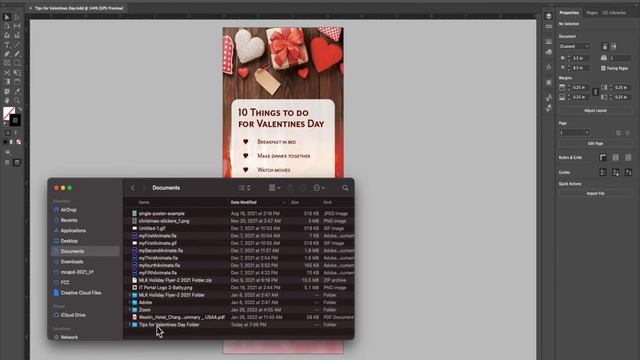Sort Finder list by Date Modified
640x360 pixels.
click(x=244, y=202)
